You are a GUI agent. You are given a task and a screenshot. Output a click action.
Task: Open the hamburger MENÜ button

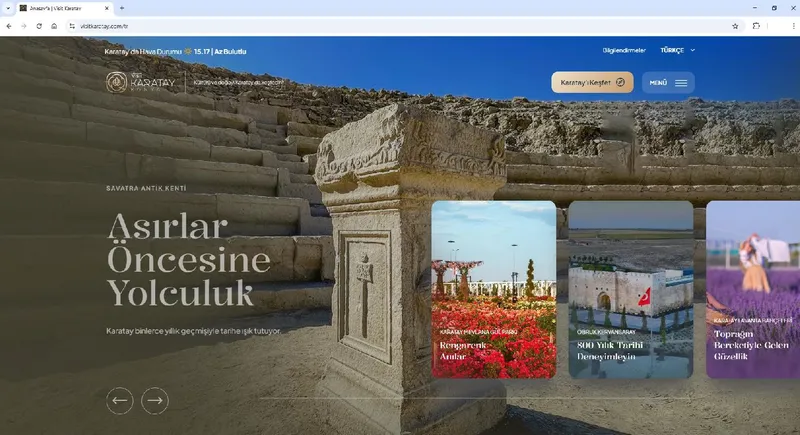pos(668,83)
